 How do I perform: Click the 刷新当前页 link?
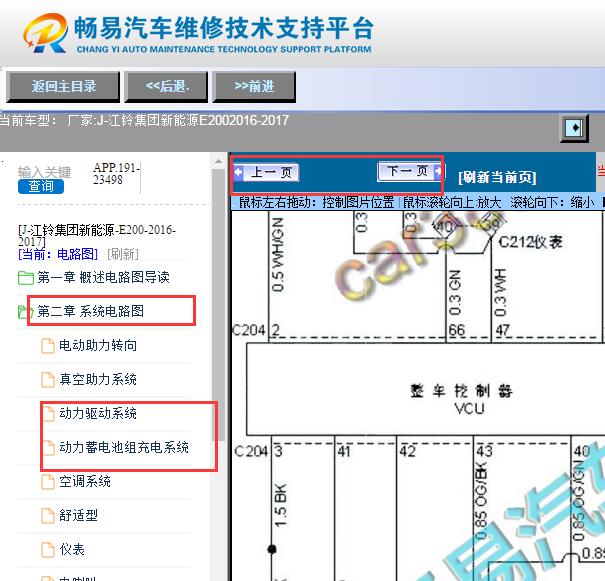(497, 177)
